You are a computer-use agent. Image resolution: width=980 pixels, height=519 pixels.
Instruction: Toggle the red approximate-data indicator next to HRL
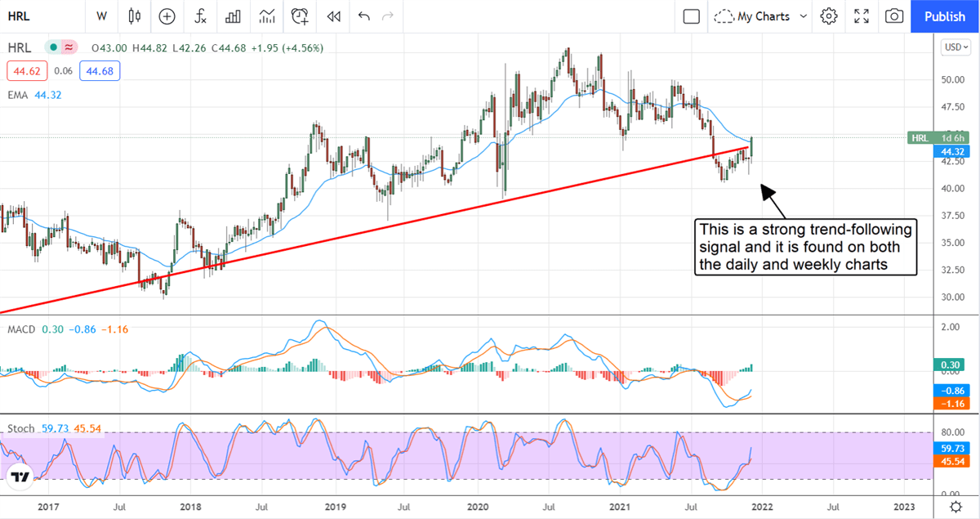point(69,47)
